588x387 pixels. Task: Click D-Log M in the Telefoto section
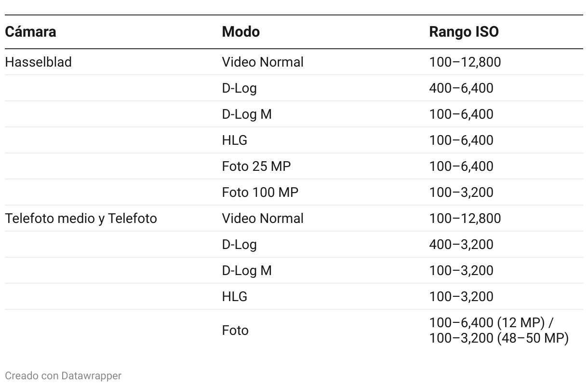(x=247, y=271)
